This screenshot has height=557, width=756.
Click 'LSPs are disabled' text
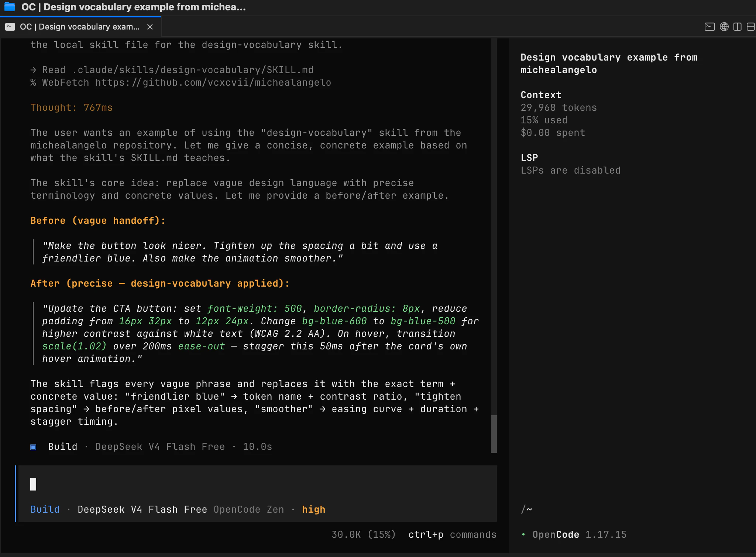tap(571, 170)
